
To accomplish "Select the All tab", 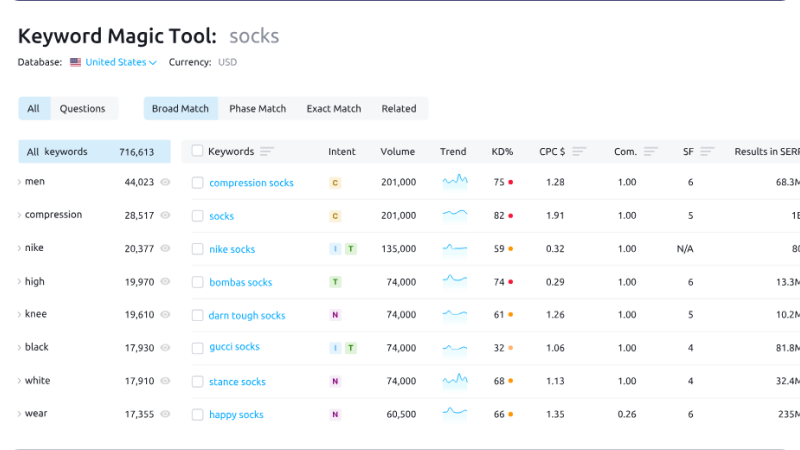I will coord(34,109).
